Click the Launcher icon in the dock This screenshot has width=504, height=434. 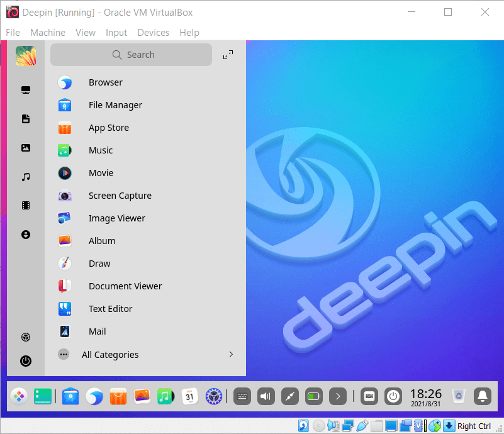click(x=19, y=396)
